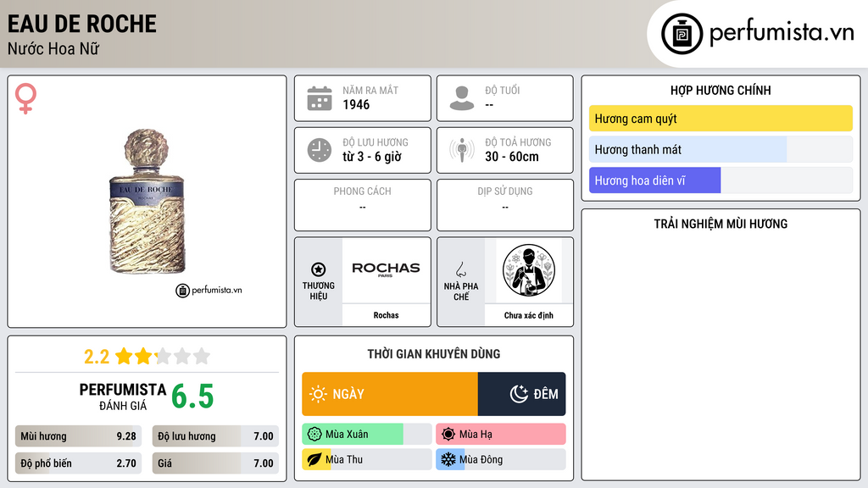
Task: Click the Chưa xác định perfumer label
Action: 529,315
